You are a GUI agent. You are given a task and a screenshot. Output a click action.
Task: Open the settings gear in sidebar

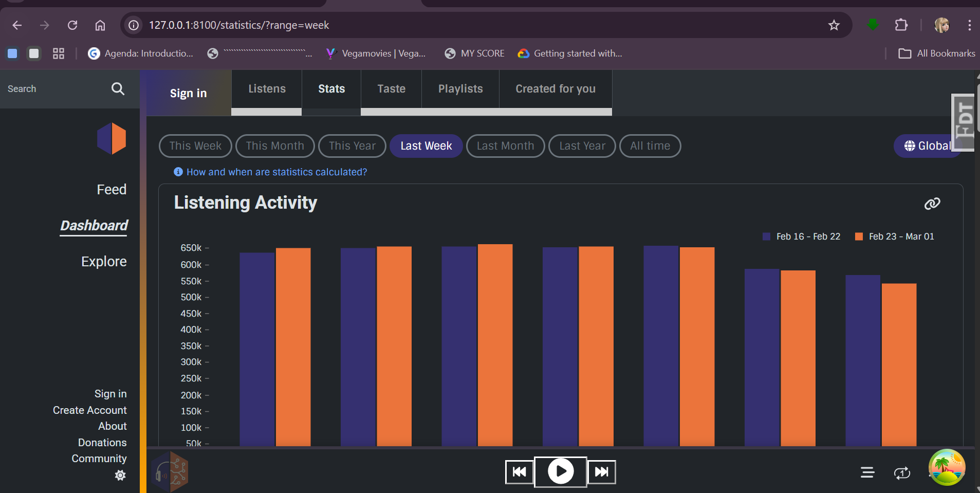120,475
